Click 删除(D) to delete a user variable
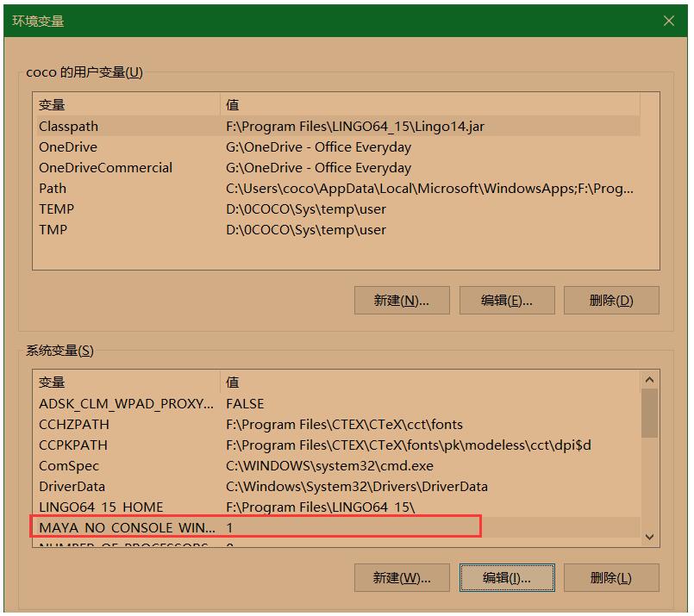Screen dimensions: 694x616 611,300
